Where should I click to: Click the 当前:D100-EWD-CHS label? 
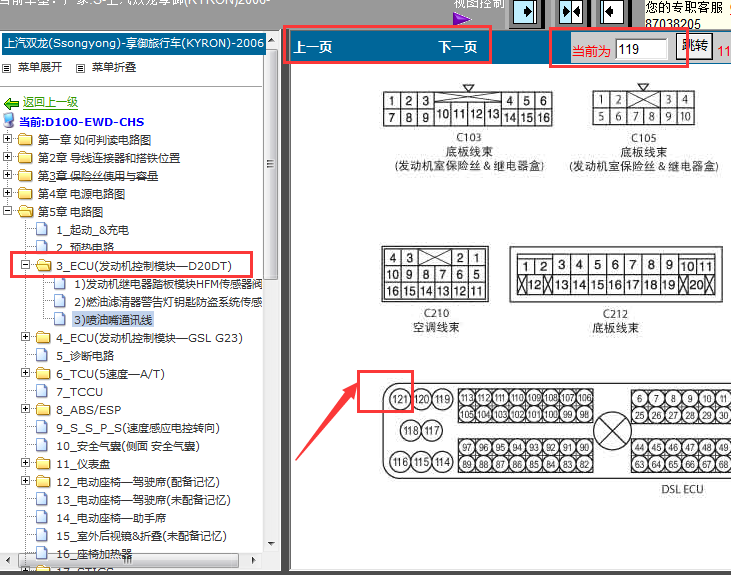(81, 122)
